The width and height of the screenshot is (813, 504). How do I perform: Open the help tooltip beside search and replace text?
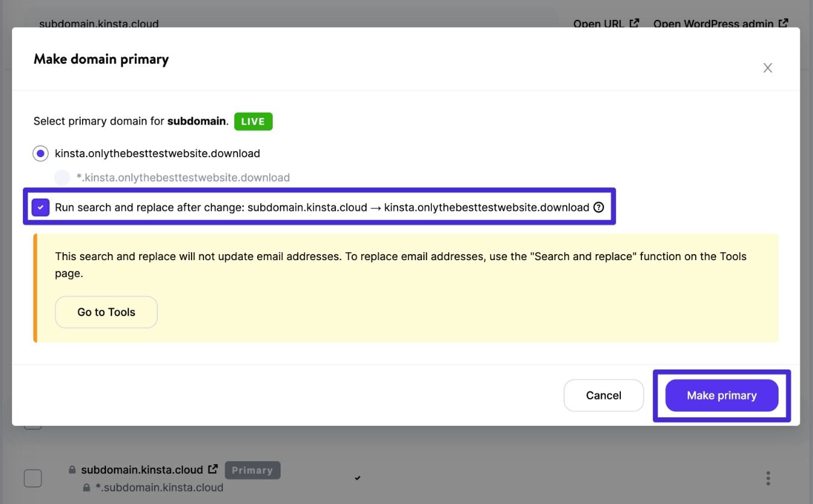pos(599,207)
